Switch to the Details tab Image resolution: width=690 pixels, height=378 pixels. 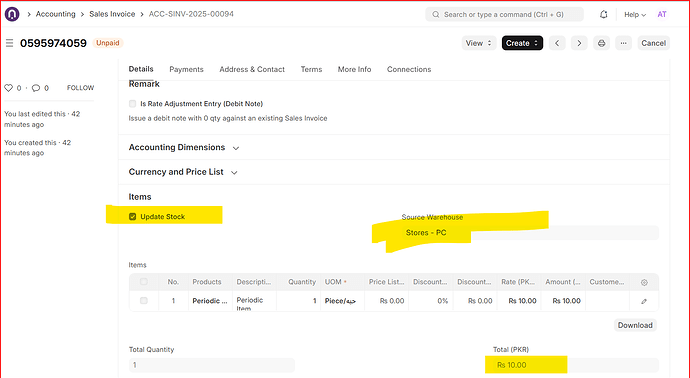click(x=141, y=69)
